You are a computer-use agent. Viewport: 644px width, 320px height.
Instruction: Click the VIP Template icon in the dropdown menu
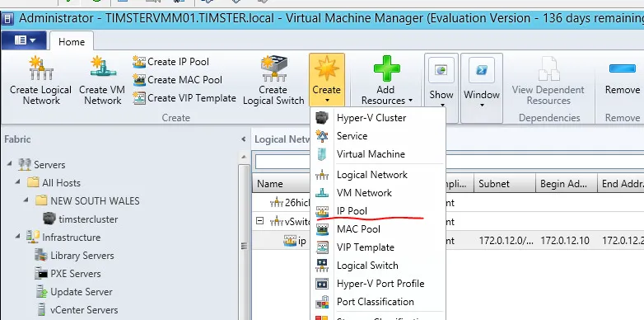click(x=322, y=247)
